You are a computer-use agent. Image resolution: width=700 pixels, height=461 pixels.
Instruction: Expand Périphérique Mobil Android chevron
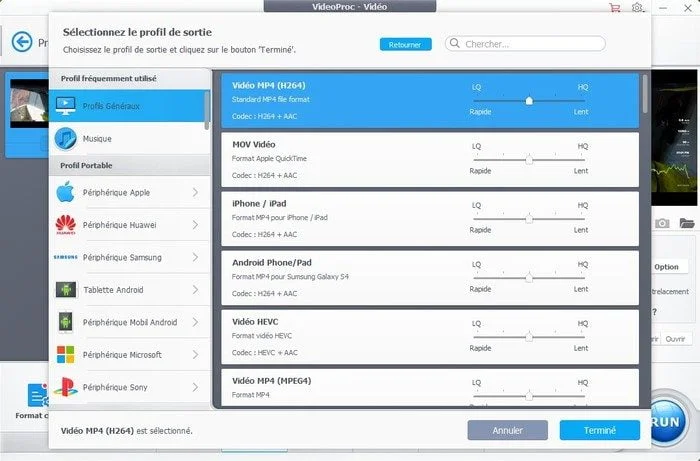[195, 322]
